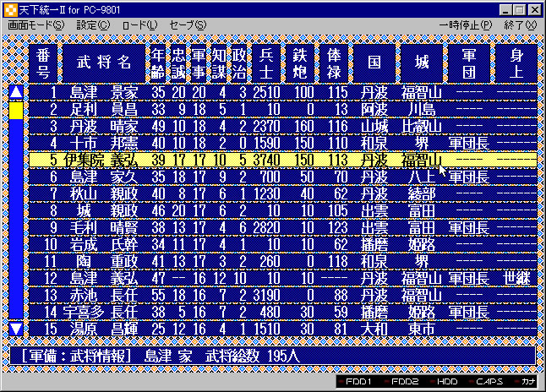Select general 湯原 昌輝 in row 15
This screenshot has height=392, width=546.
click(283, 329)
